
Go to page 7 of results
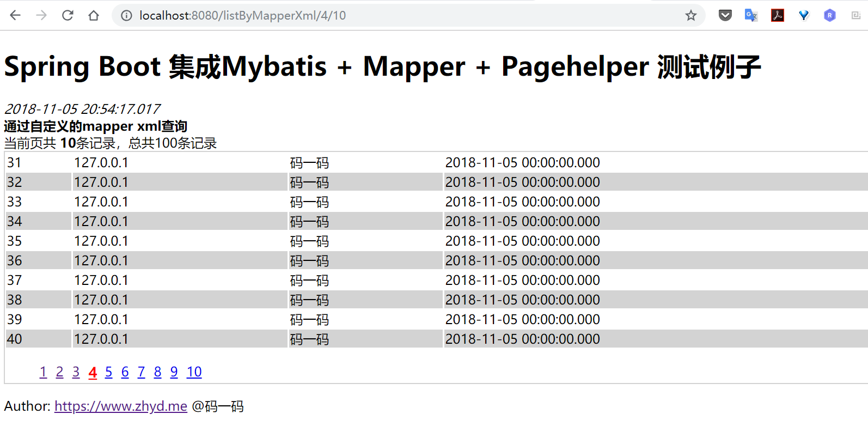click(x=141, y=372)
